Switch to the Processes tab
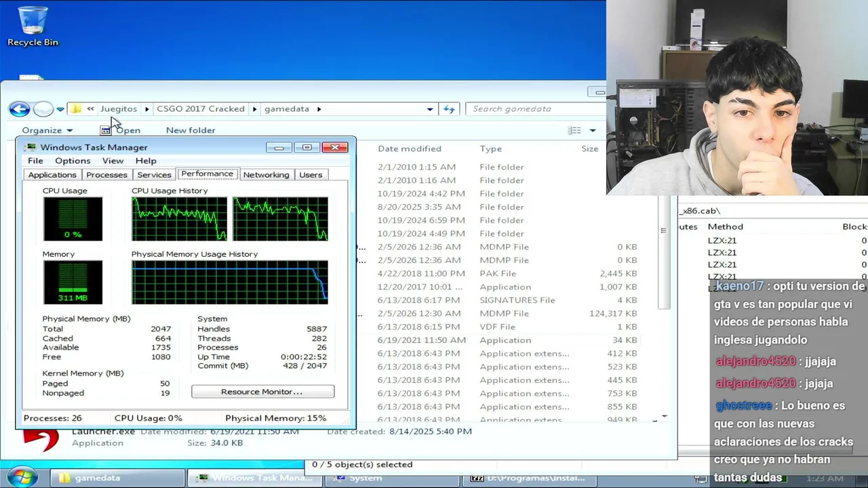 [106, 175]
